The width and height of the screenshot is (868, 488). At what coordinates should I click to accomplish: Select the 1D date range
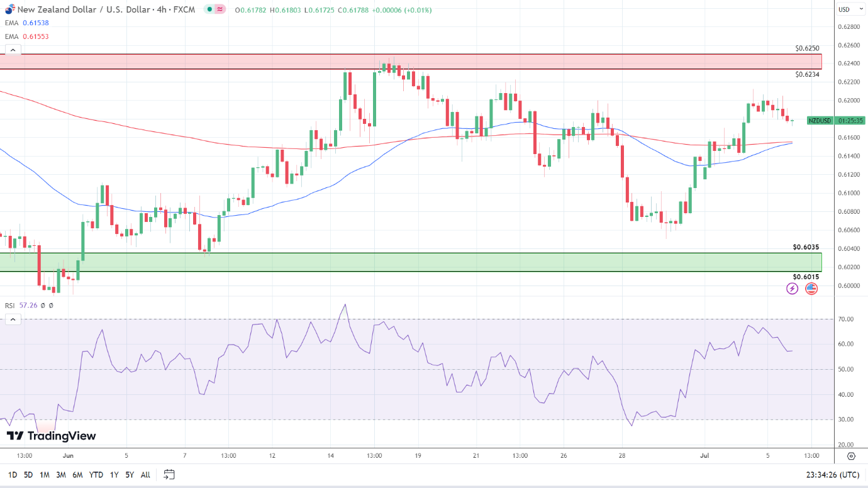(x=13, y=475)
